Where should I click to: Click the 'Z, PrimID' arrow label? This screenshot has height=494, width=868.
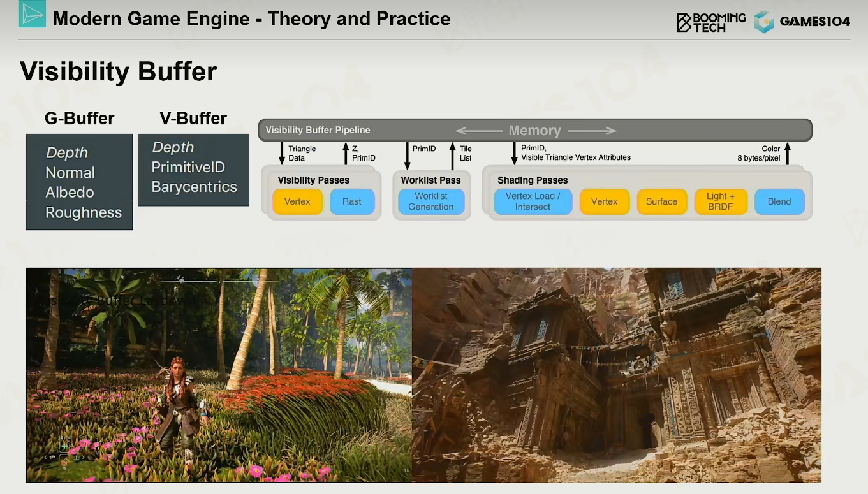(x=364, y=153)
